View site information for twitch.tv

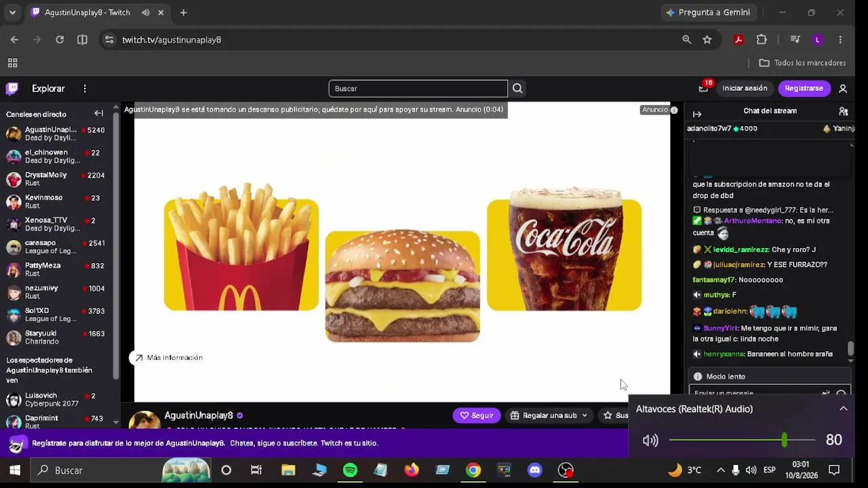pos(109,40)
